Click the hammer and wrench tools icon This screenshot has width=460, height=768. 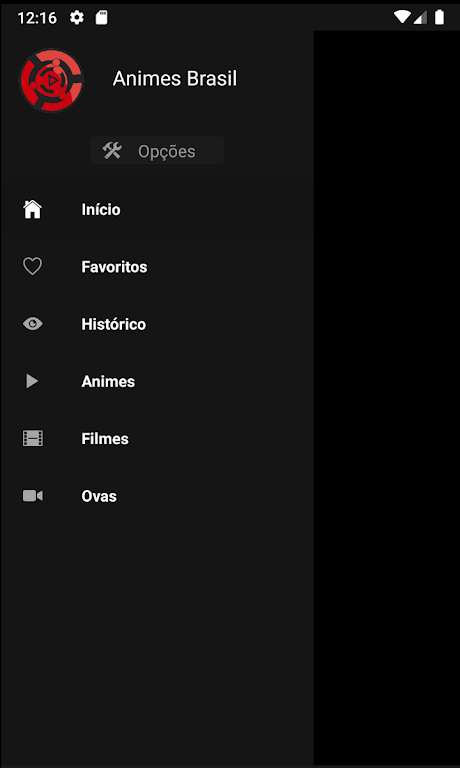pos(112,150)
